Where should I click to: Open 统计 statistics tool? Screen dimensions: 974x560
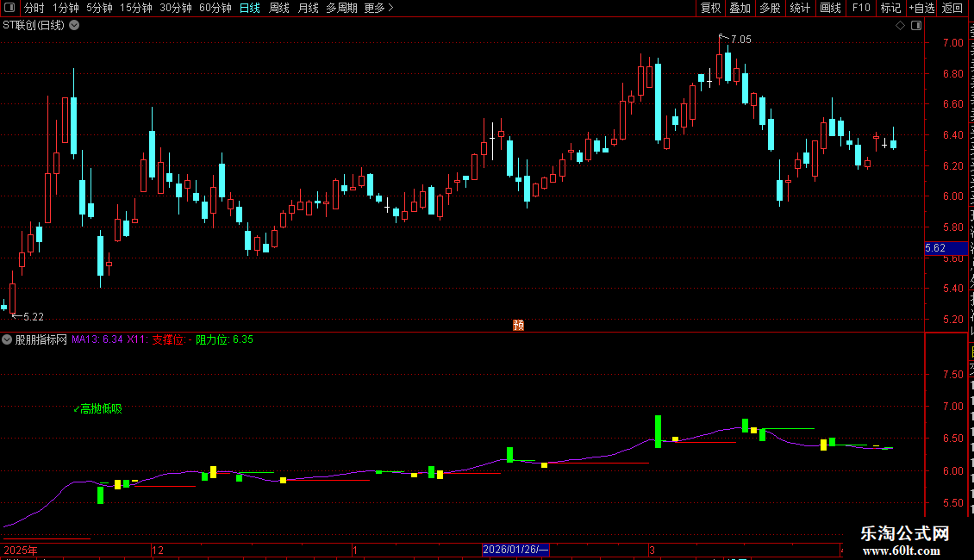coord(799,8)
